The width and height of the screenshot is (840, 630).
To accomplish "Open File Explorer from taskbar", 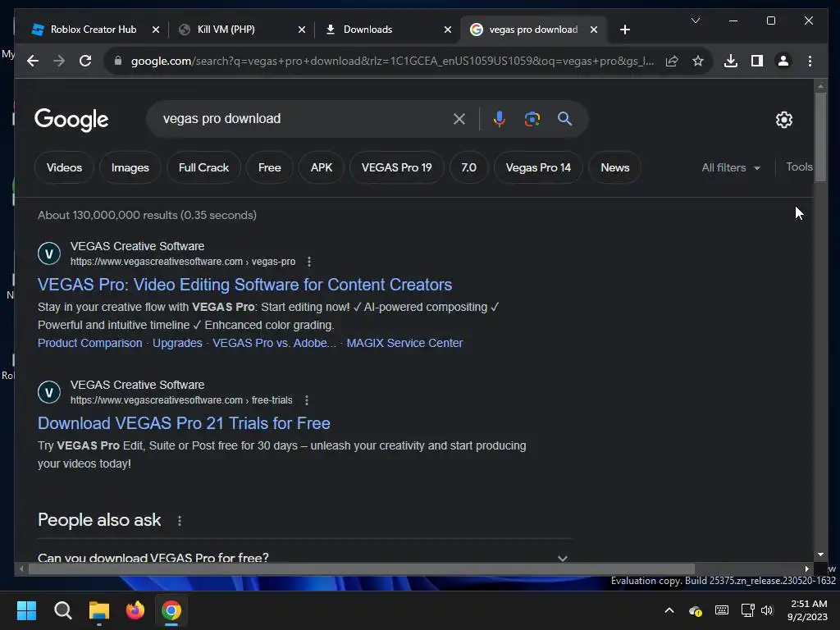I will coord(99,610).
